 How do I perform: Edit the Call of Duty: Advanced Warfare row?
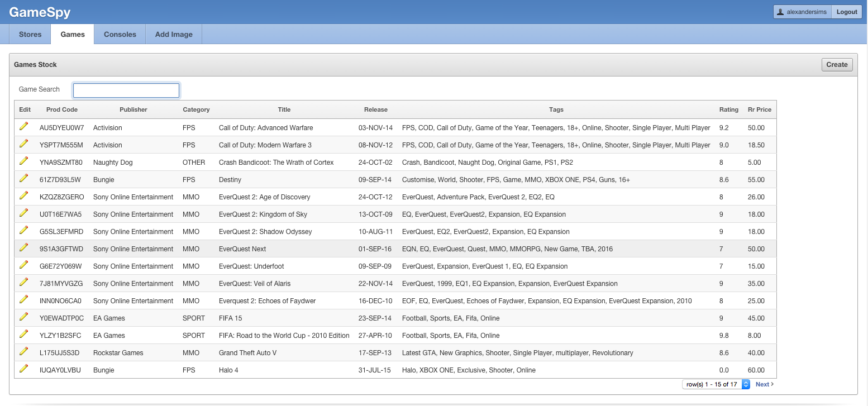(x=23, y=126)
